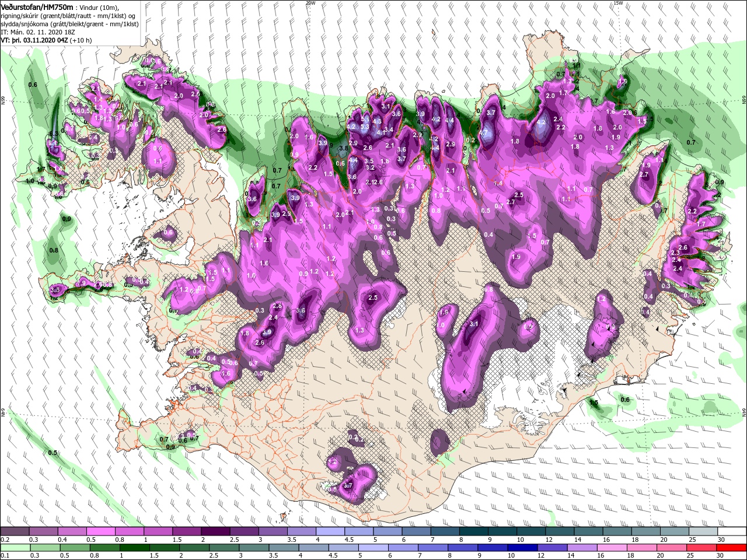
Task: Select the bright pink snow swatch at 0.5
Action: (x=101, y=531)
